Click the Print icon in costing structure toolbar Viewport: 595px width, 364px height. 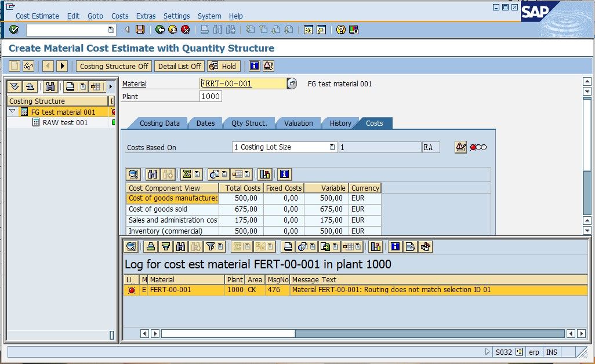70,87
